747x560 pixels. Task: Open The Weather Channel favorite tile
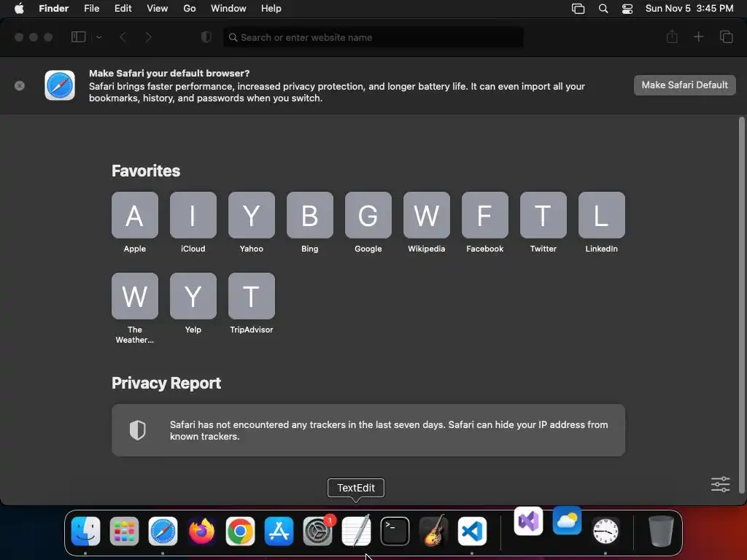click(x=135, y=296)
